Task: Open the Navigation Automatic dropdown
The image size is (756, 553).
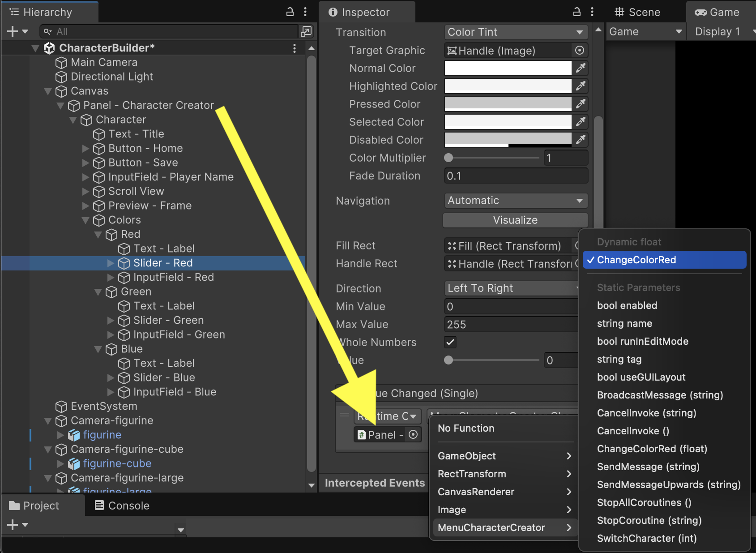Action: 516,201
